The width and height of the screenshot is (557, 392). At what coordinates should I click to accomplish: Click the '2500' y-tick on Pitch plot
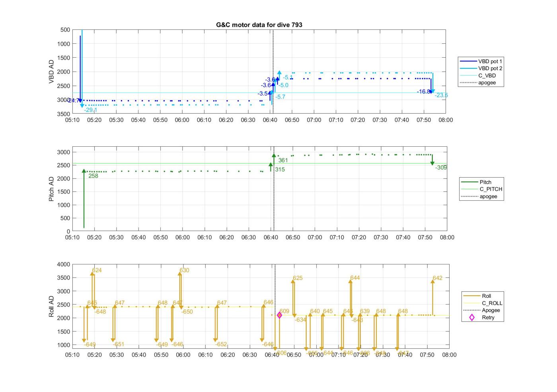64,165
